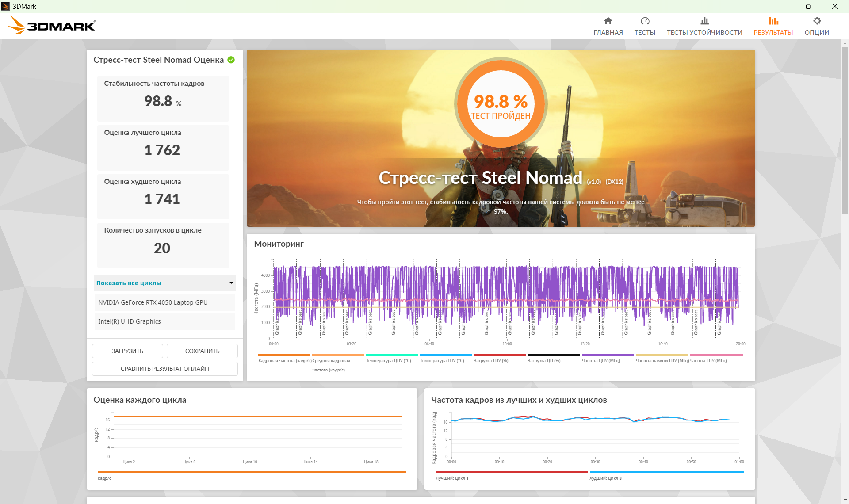This screenshot has width=849, height=504.
Task: Click the Оценка каждого цикла chart heading
Action: 140,400
